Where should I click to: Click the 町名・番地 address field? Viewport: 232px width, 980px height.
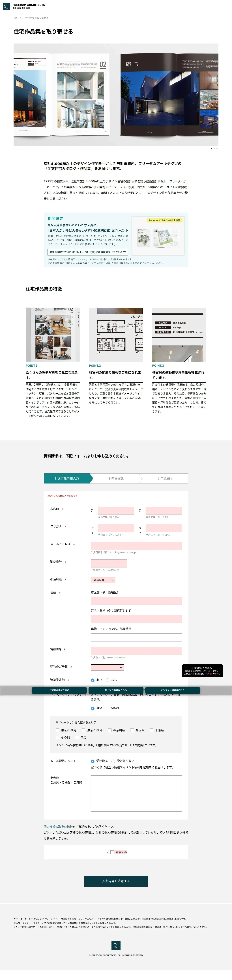point(136,619)
